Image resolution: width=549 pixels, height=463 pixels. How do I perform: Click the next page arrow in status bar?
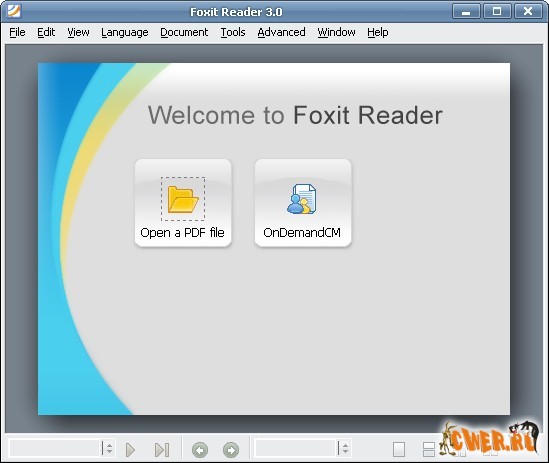(130, 450)
